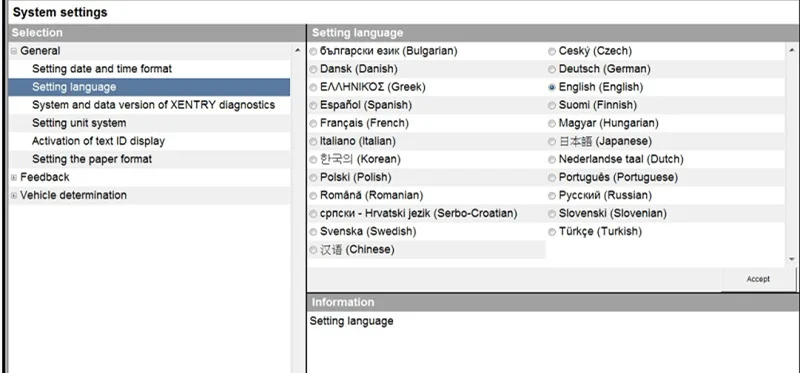Viewport: 800px width, 373px height.
Task: Choose the Japanese language radio button
Action: point(552,141)
